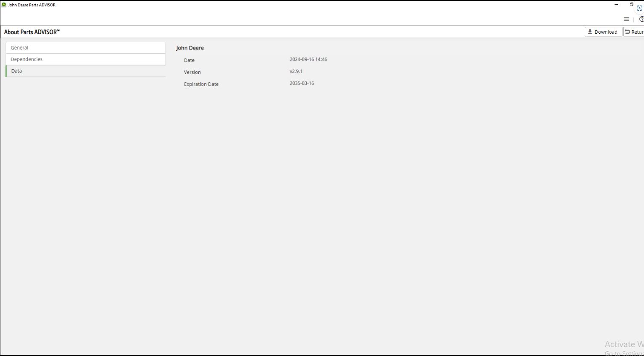This screenshot has width=644, height=356.
Task: Open the hamburger menu icon
Action: 626,19
